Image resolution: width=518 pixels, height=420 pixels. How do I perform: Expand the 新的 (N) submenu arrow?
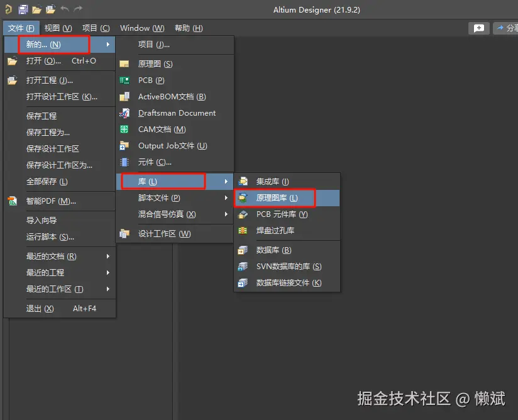[107, 44]
